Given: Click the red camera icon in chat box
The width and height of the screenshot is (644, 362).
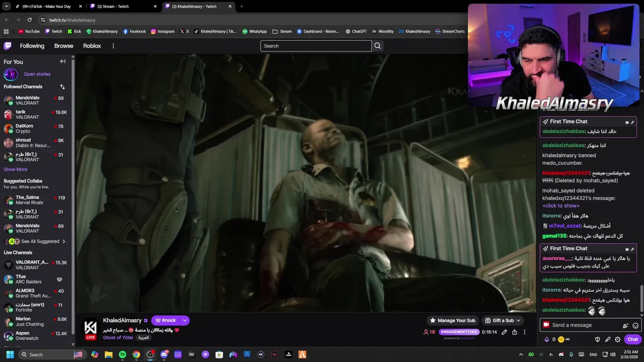Looking at the screenshot, I should [546, 325].
